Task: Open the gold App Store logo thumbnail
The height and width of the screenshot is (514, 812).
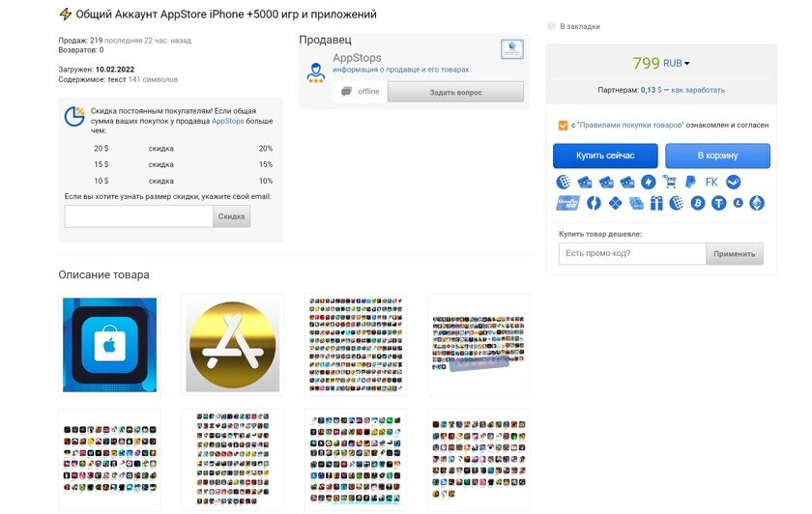Action: (233, 345)
